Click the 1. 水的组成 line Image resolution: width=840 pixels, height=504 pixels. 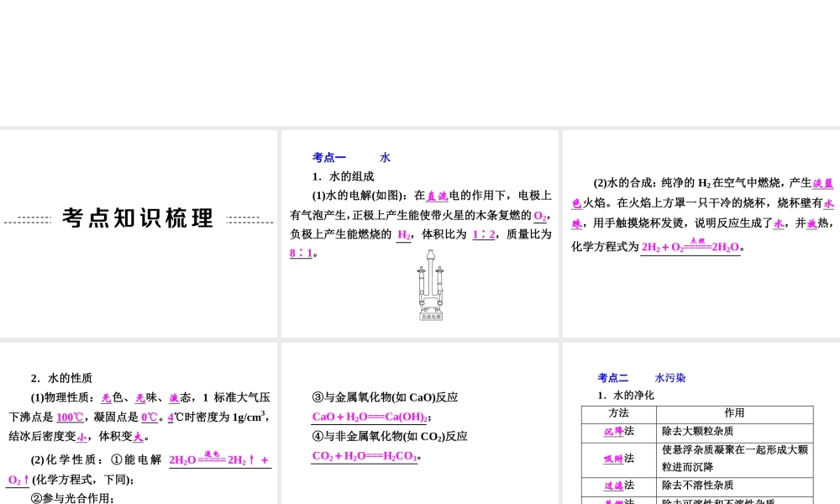pyautogui.click(x=343, y=176)
